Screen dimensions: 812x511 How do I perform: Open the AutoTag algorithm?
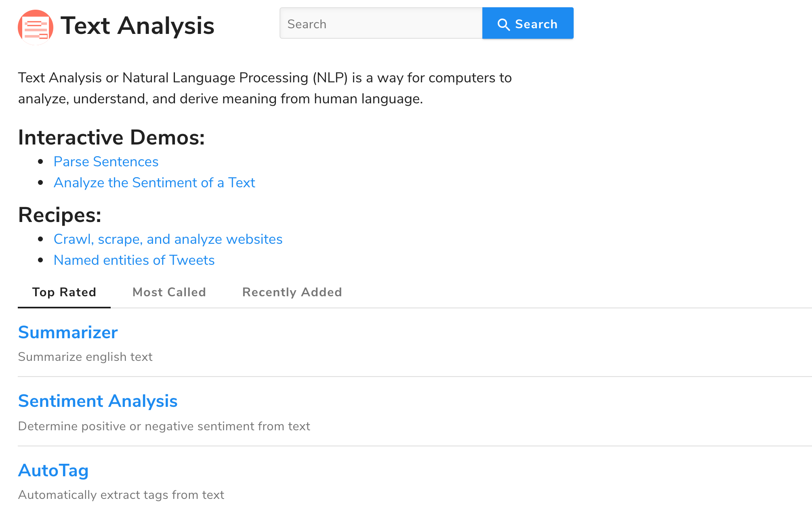pos(53,470)
